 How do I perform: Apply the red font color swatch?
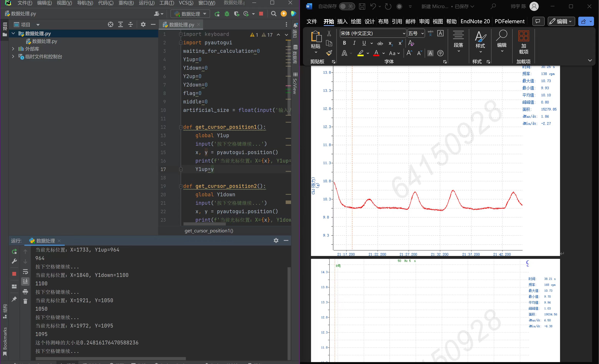pos(376,53)
